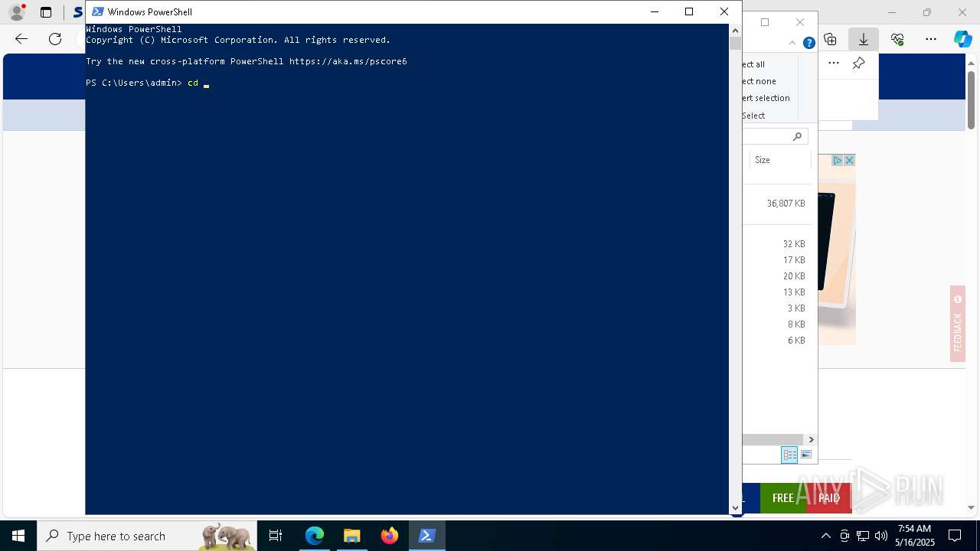Click the Meet Now tray icon
The height and width of the screenshot is (551, 980).
point(844,536)
